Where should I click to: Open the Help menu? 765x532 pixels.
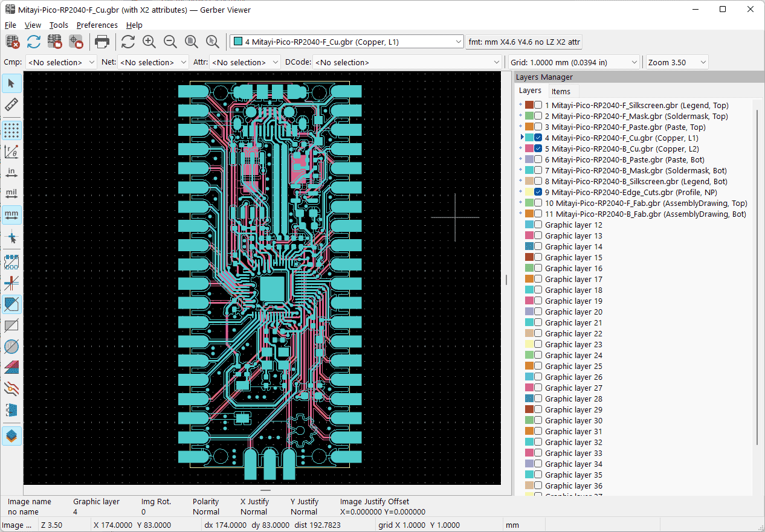[134, 25]
